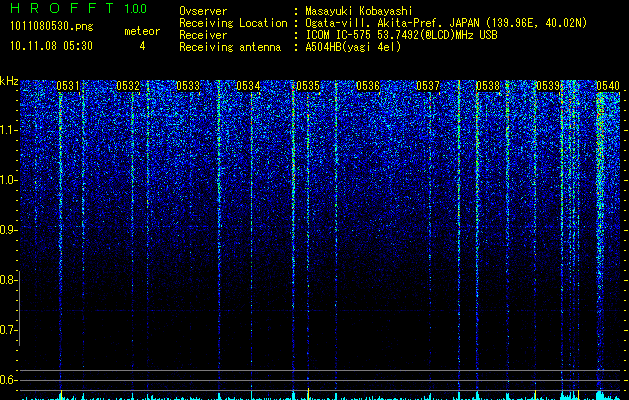Click the 0540 time marker
Screen dimensions: 629x400
tap(608, 86)
